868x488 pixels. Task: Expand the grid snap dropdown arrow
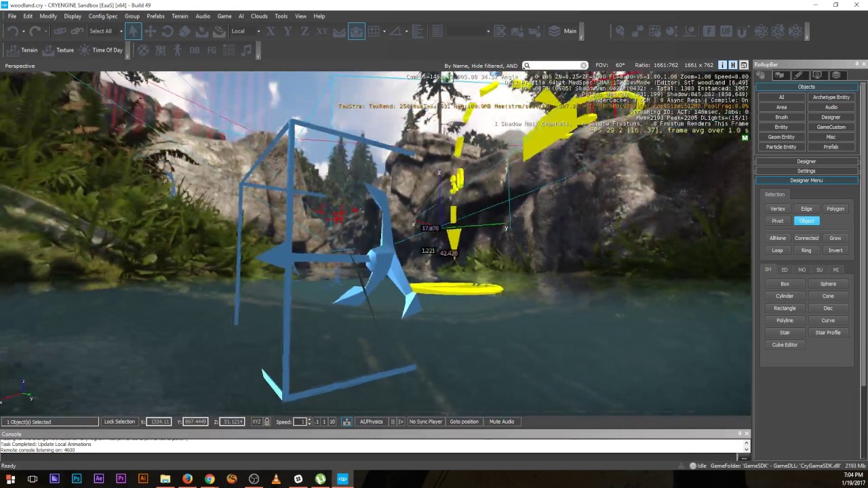384,31
